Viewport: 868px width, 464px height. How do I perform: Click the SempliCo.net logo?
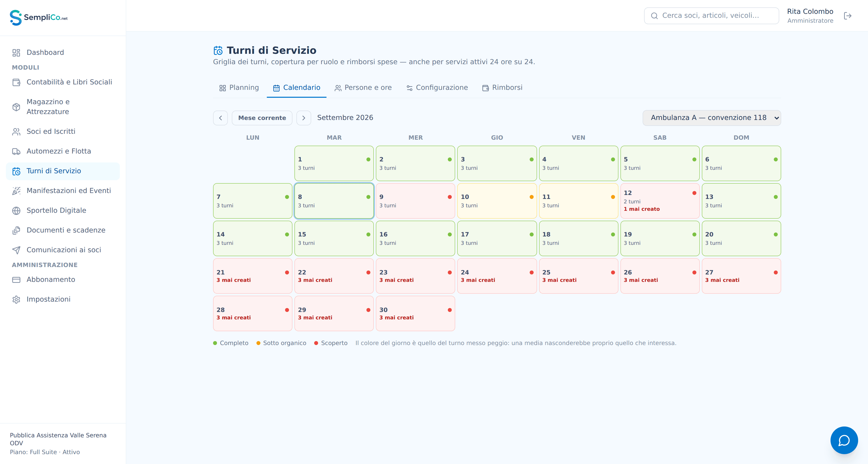coord(39,18)
